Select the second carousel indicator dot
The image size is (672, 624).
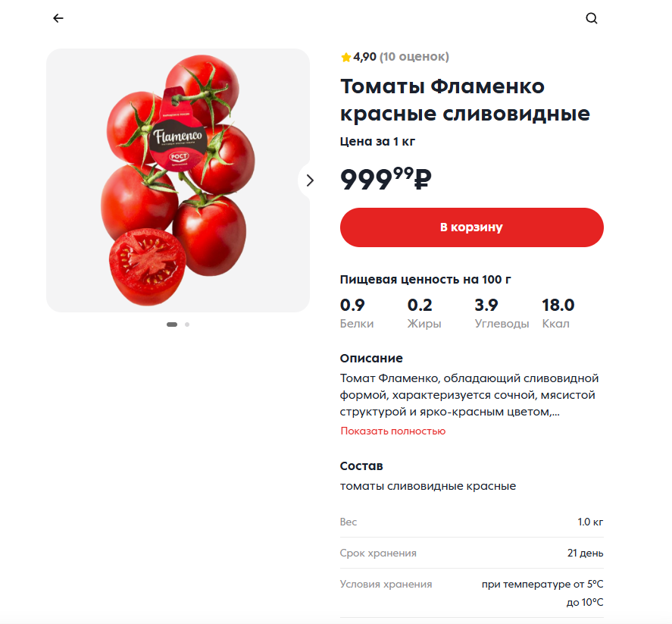187,325
